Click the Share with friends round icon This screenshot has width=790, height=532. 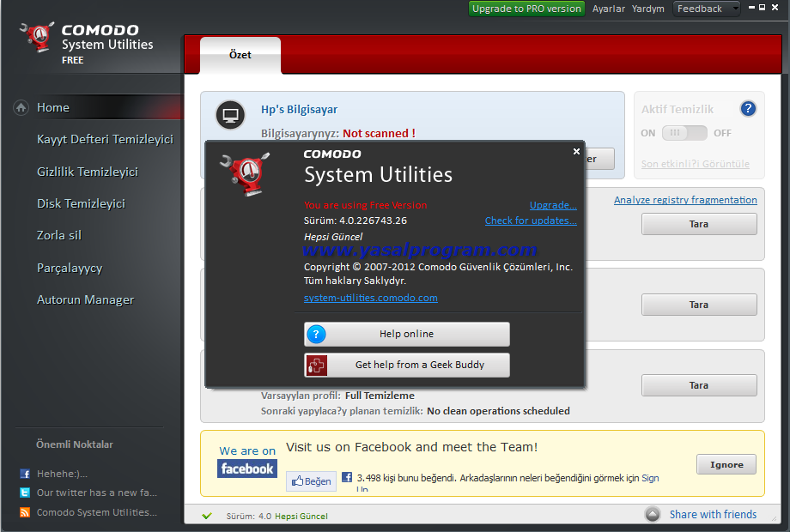[653, 514]
